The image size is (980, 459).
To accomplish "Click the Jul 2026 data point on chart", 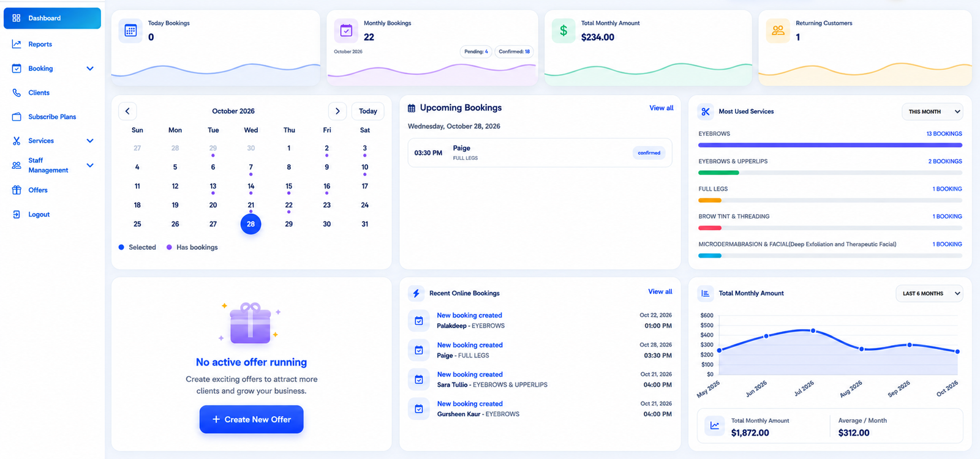I will pyautogui.click(x=813, y=330).
